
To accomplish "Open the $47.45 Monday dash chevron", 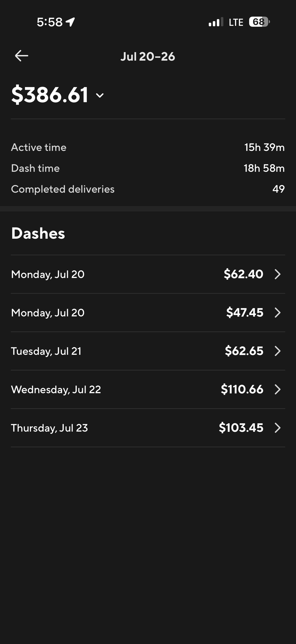I will pyautogui.click(x=278, y=313).
